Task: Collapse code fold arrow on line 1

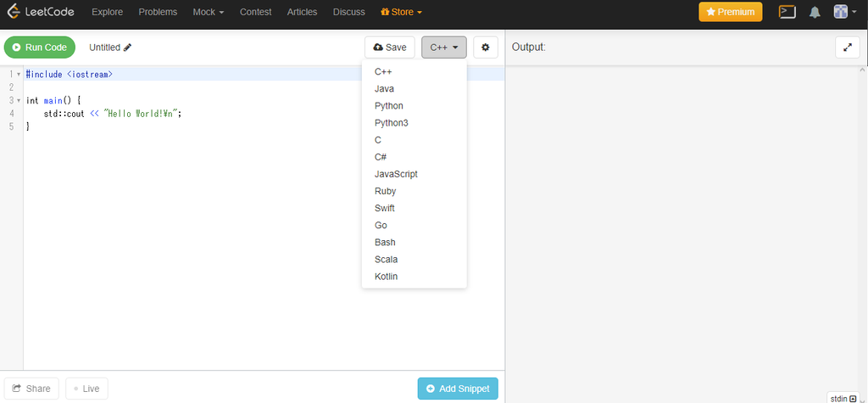Action: tap(19, 75)
